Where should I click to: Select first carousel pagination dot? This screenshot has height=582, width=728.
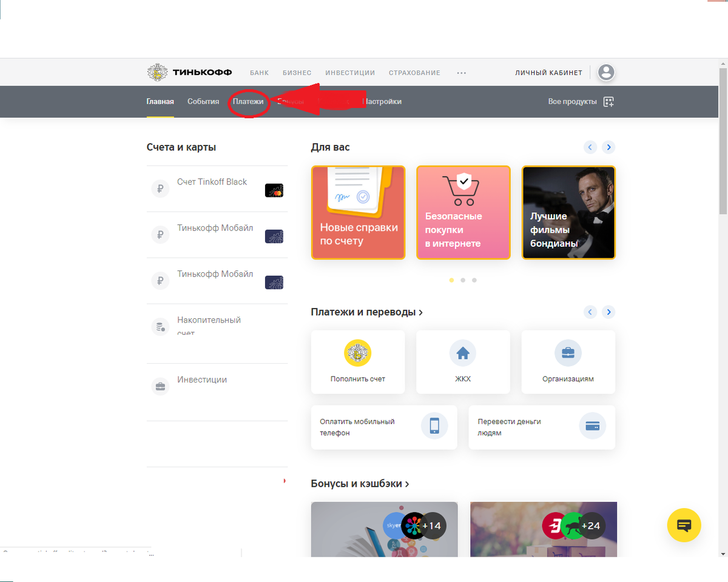click(x=451, y=280)
